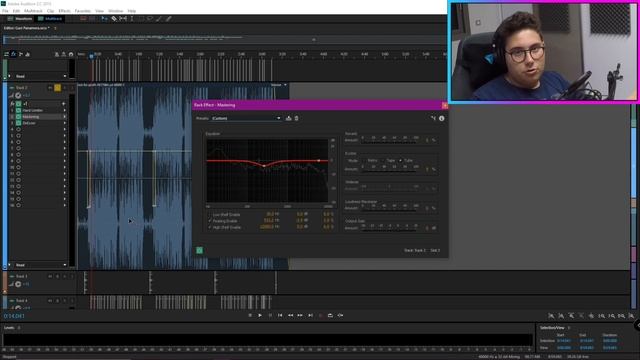
Task: Toggle Skip Selection button
Action: (x=340, y=316)
